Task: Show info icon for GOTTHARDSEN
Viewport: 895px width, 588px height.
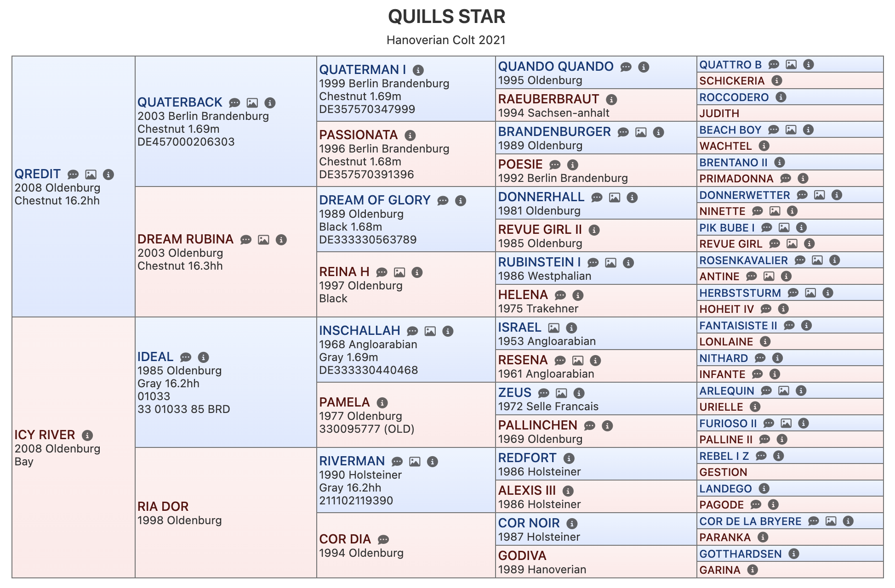Action: pos(794,554)
